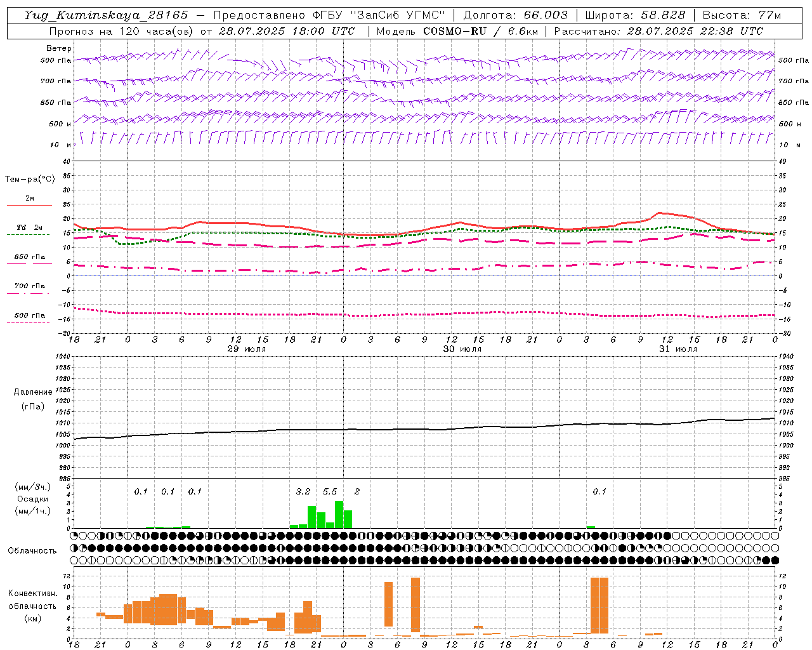
Task: Select the text "Долгота: 66.003"
Action: (x=515, y=15)
